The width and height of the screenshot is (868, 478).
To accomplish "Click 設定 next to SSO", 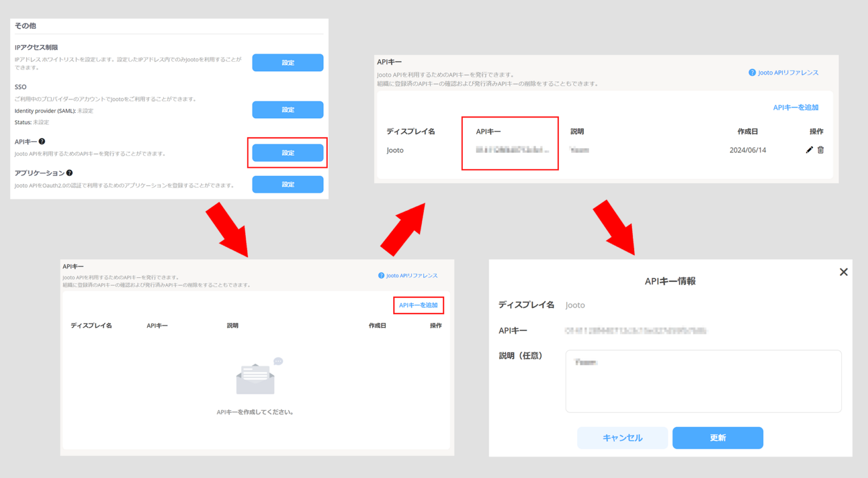I will (x=288, y=110).
